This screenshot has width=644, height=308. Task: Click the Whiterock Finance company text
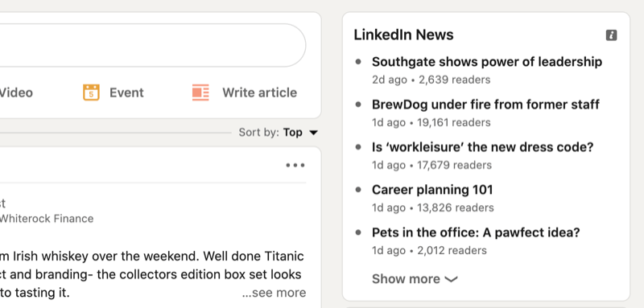point(46,219)
